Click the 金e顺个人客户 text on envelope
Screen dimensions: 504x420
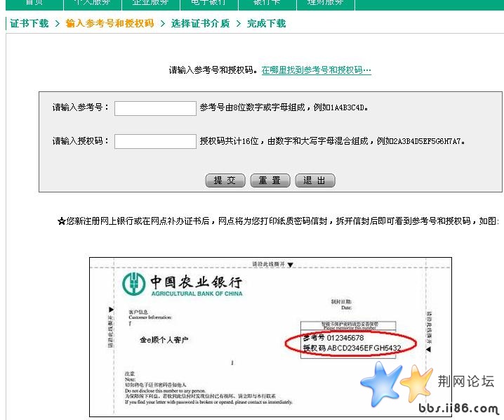(164, 340)
